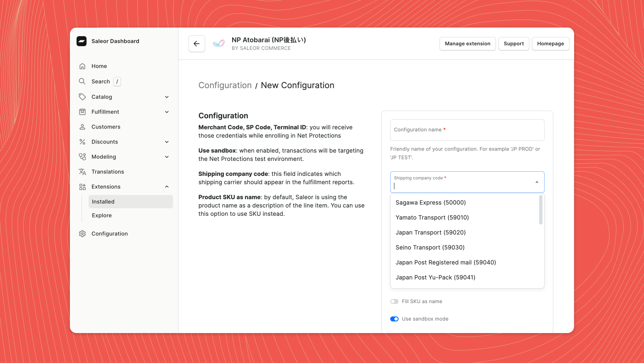Click the Configuration gear icon
Image resolution: width=644 pixels, height=363 pixels.
pos(82,234)
